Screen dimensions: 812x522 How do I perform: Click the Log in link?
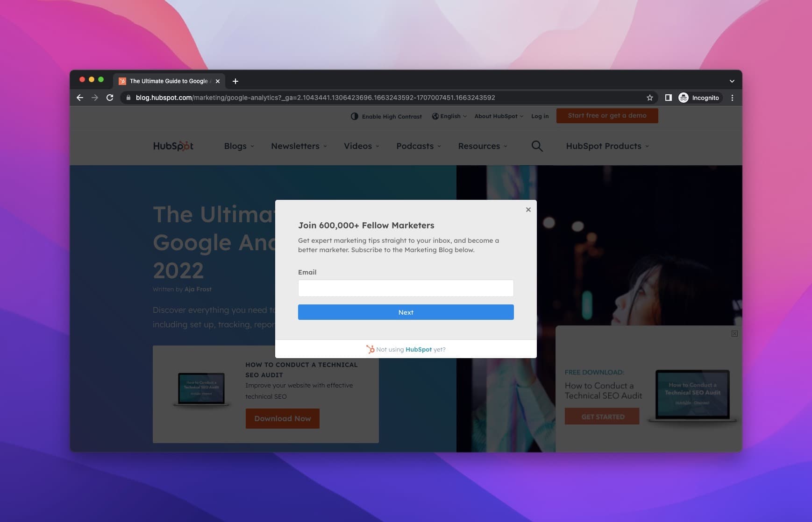pos(540,116)
